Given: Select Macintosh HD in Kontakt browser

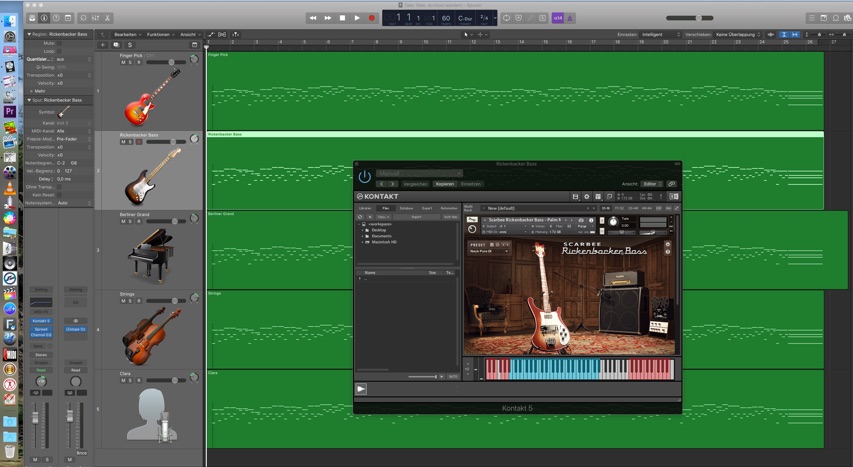Looking at the screenshot, I should click(384, 242).
